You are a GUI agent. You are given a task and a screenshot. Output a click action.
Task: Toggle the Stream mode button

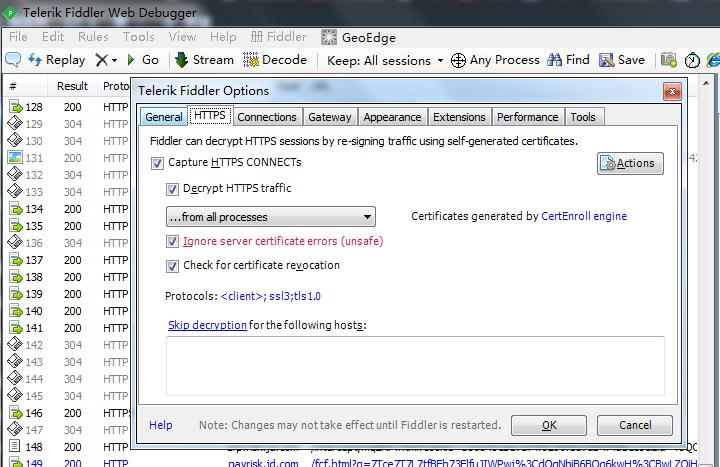pos(205,60)
